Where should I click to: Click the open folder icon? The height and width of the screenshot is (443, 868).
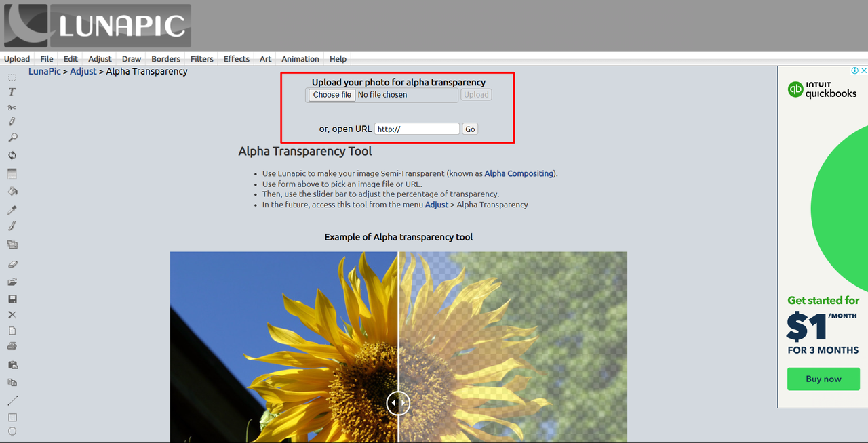pos(12,282)
